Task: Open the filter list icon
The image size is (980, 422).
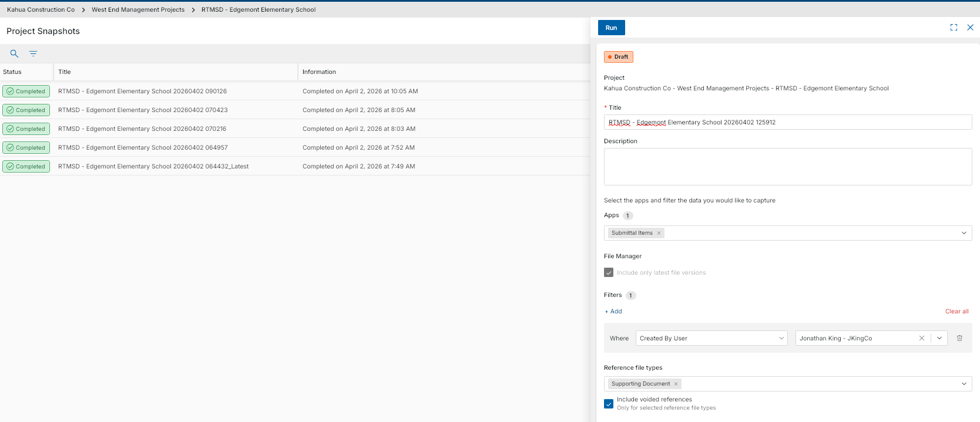Action: 33,53
